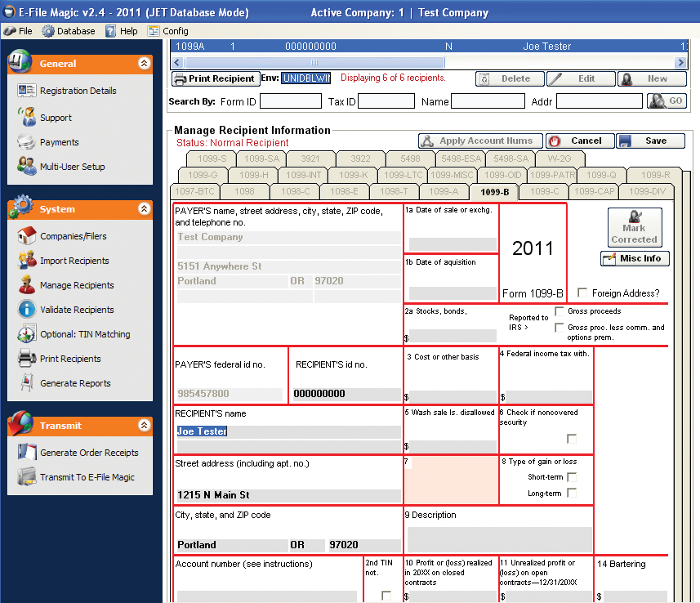
Task: Enable the Foreign Address checkbox
Action: pyautogui.click(x=582, y=293)
